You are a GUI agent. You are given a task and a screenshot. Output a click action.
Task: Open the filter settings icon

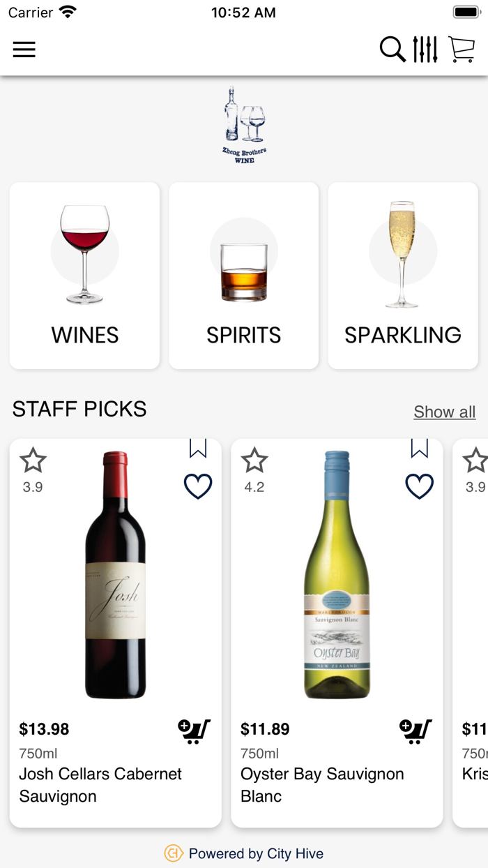pos(427,50)
